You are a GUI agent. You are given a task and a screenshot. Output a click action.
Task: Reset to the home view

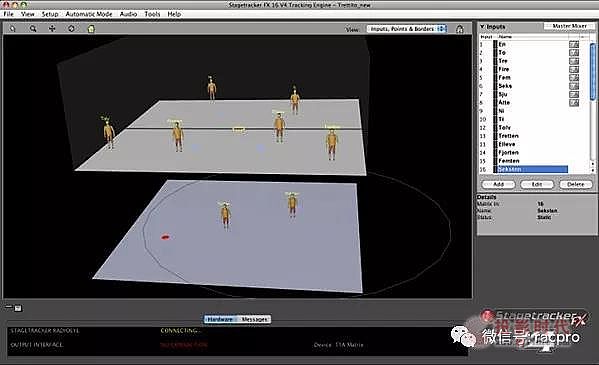[91, 29]
